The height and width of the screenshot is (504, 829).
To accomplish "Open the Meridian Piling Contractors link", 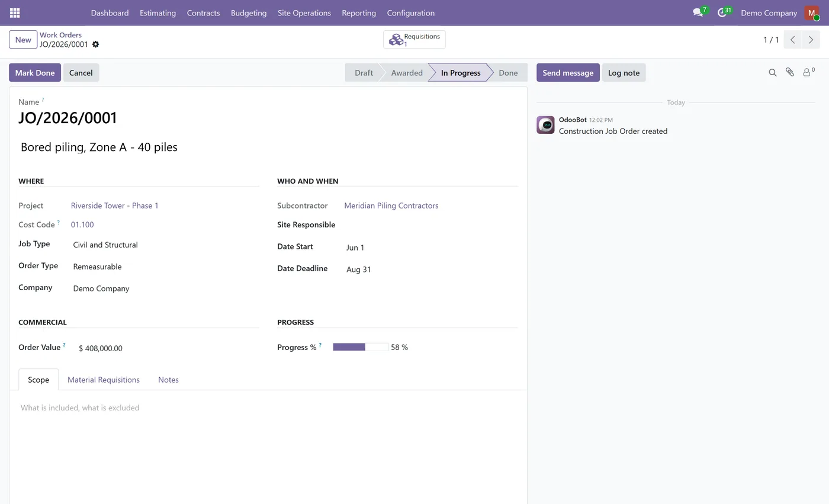I will [x=391, y=206].
